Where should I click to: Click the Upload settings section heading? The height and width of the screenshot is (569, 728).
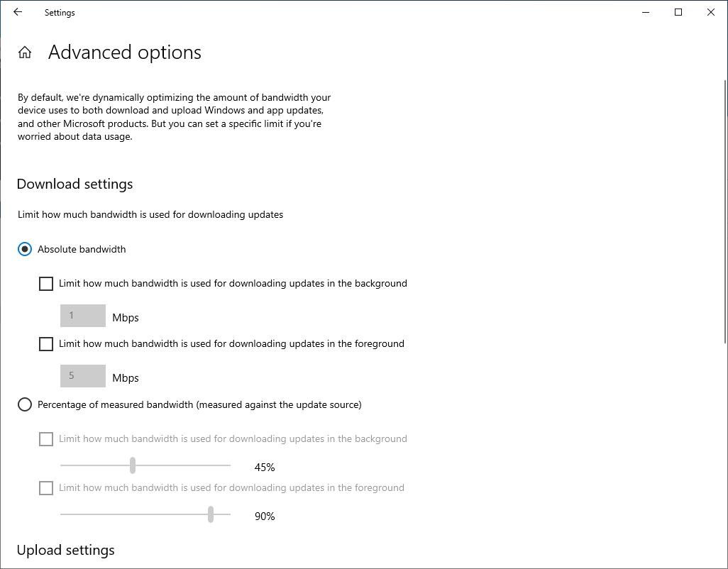coord(65,550)
